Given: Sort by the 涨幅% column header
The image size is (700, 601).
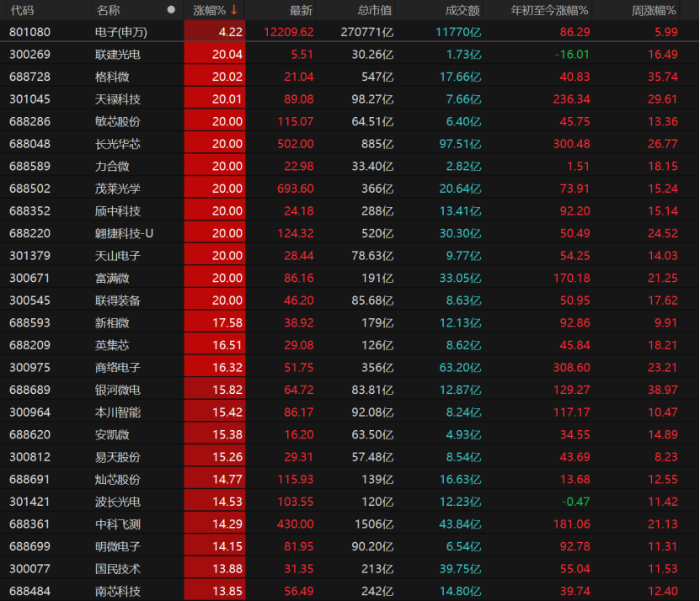Looking at the screenshot, I should coord(210,10).
